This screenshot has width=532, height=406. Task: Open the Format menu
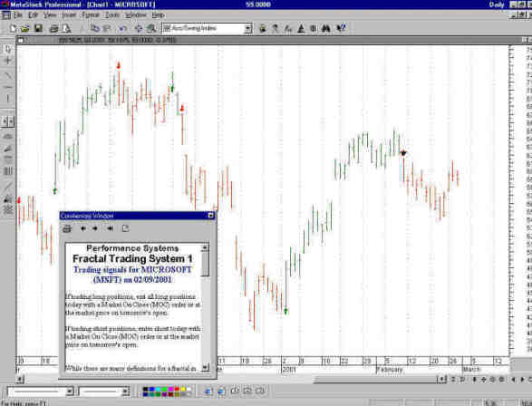[91, 14]
